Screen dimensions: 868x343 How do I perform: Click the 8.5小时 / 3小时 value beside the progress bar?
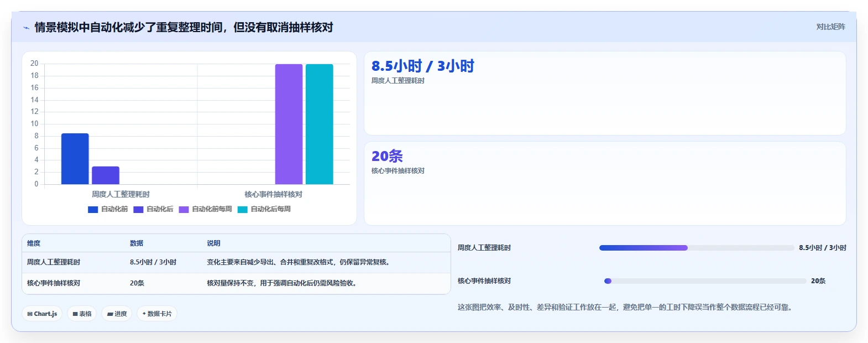point(823,248)
